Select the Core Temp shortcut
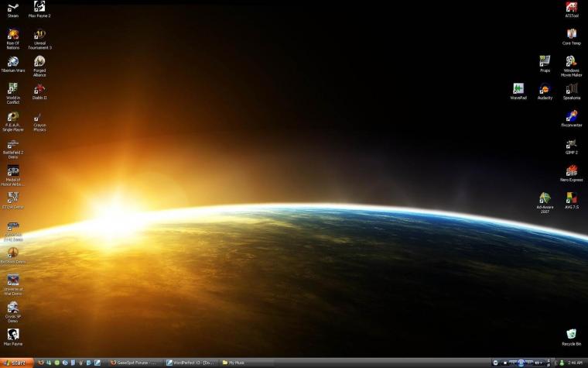588x368 pixels. click(x=572, y=37)
